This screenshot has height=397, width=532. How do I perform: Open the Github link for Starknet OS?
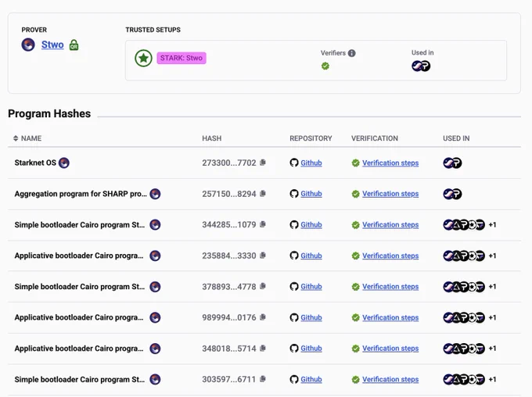311,163
